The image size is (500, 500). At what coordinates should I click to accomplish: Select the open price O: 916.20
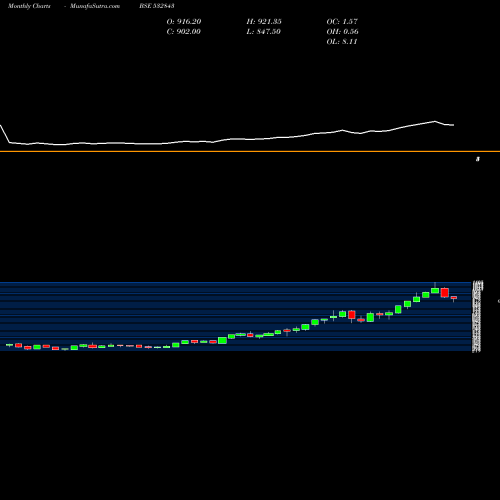tap(184, 21)
